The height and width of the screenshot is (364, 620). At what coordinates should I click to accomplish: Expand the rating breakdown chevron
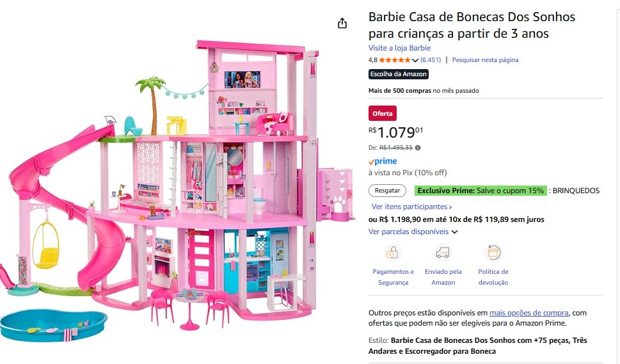click(x=415, y=61)
